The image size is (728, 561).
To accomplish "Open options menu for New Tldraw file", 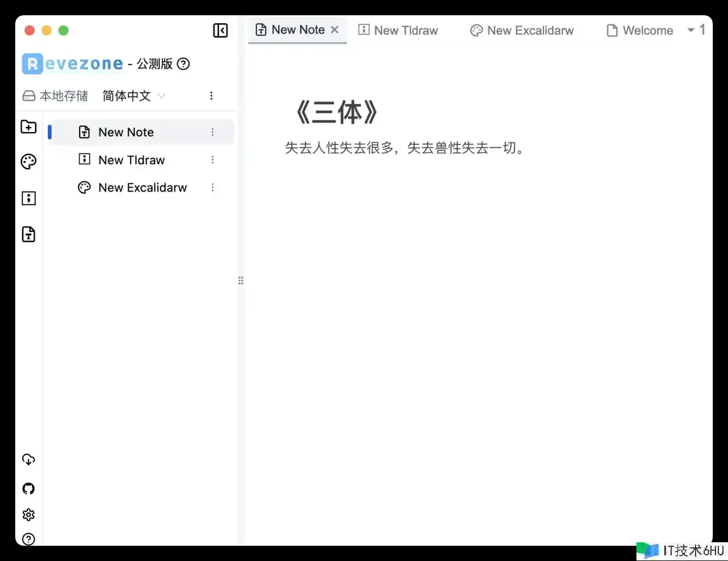I will coord(213,160).
